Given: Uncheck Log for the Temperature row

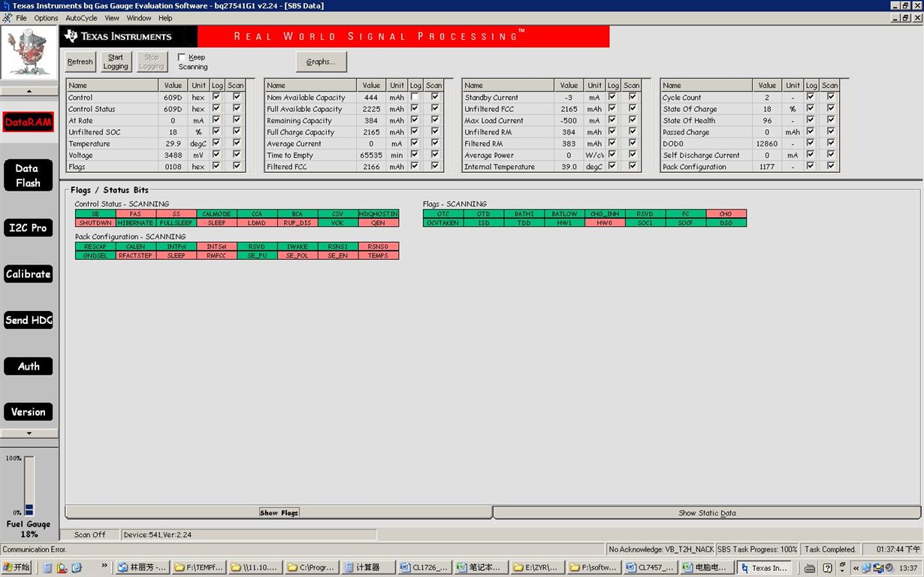Looking at the screenshot, I should click(216, 143).
